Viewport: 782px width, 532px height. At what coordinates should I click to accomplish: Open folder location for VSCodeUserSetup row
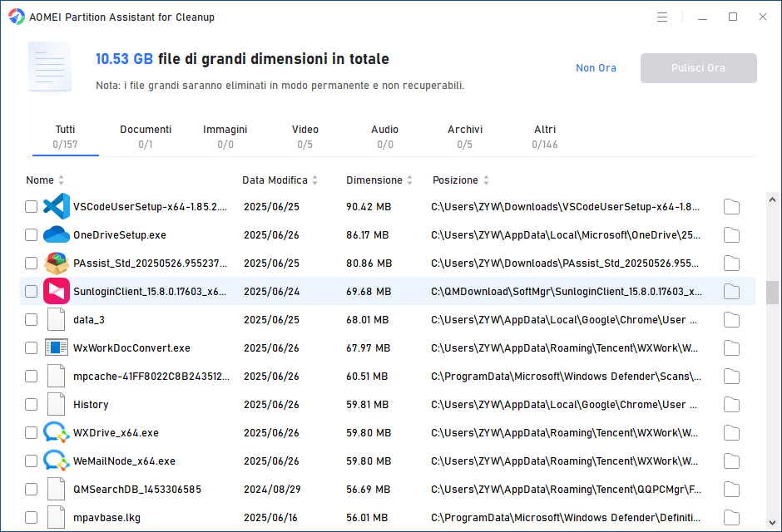point(731,207)
